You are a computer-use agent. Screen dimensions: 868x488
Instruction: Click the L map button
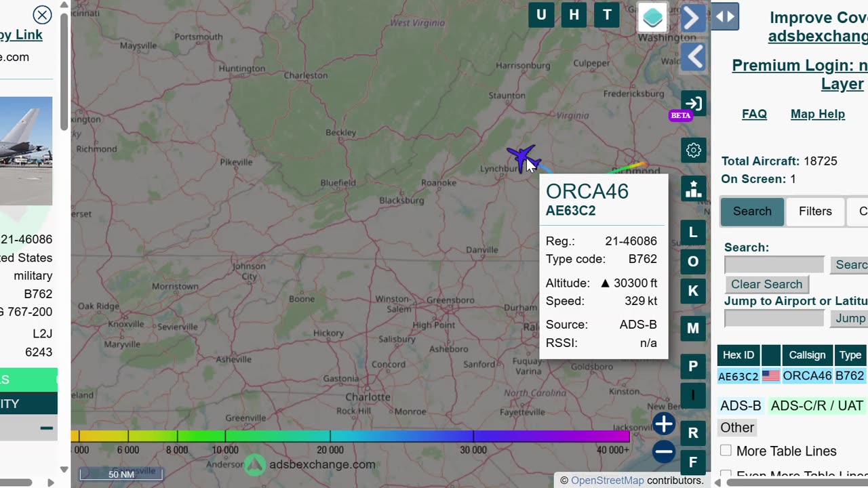pyautogui.click(x=693, y=232)
